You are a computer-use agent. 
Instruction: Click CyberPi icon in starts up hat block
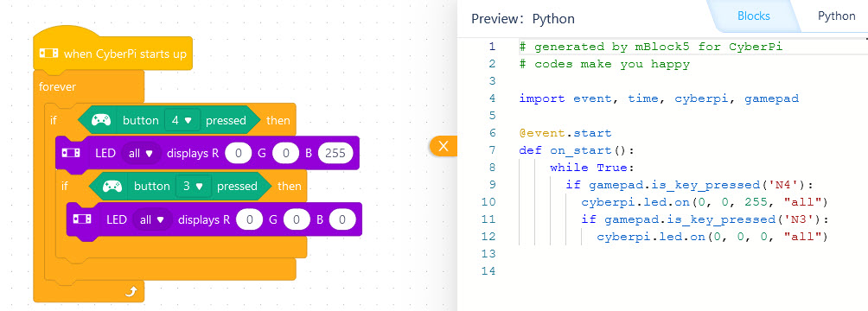tap(48, 54)
